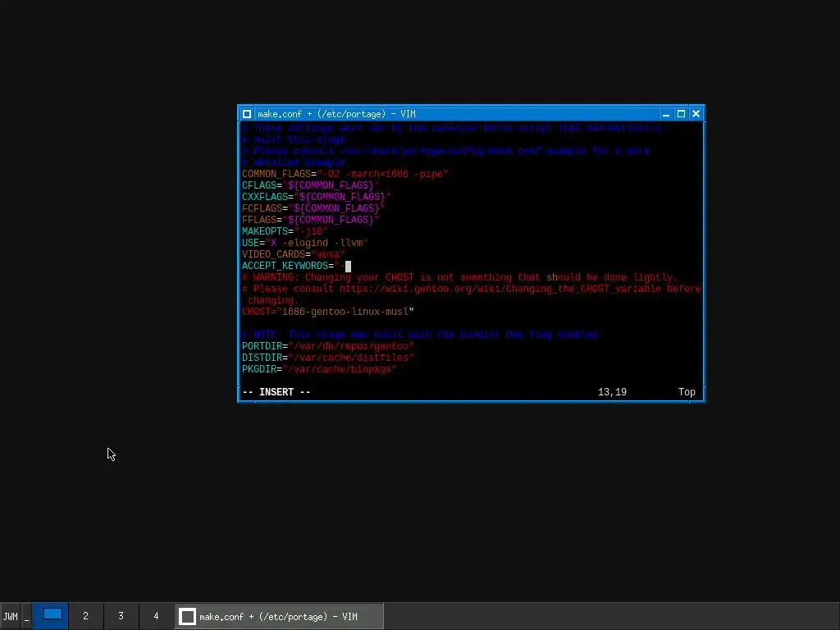Click the CHOST="i686-gentoo-linux-musl" line

click(328, 312)
